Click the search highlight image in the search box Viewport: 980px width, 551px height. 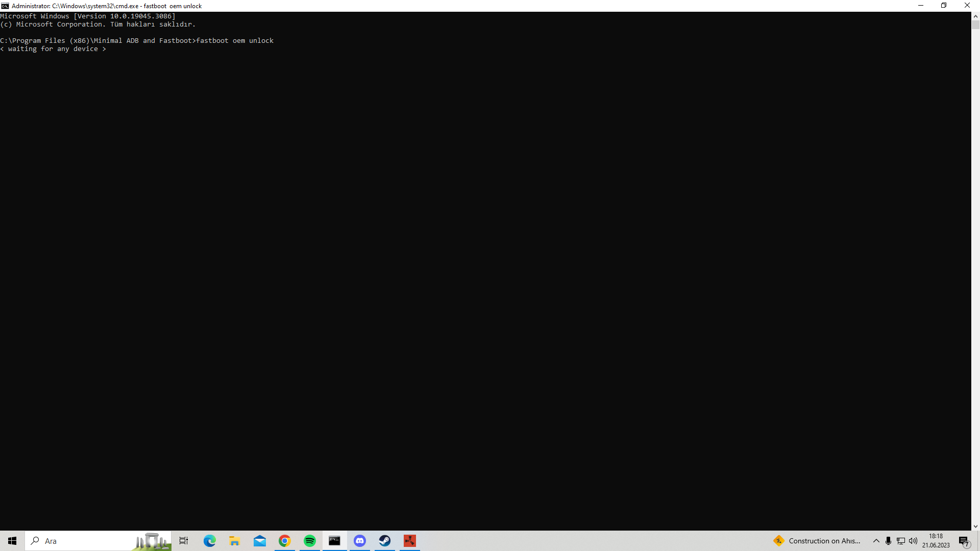coord(151,541)
